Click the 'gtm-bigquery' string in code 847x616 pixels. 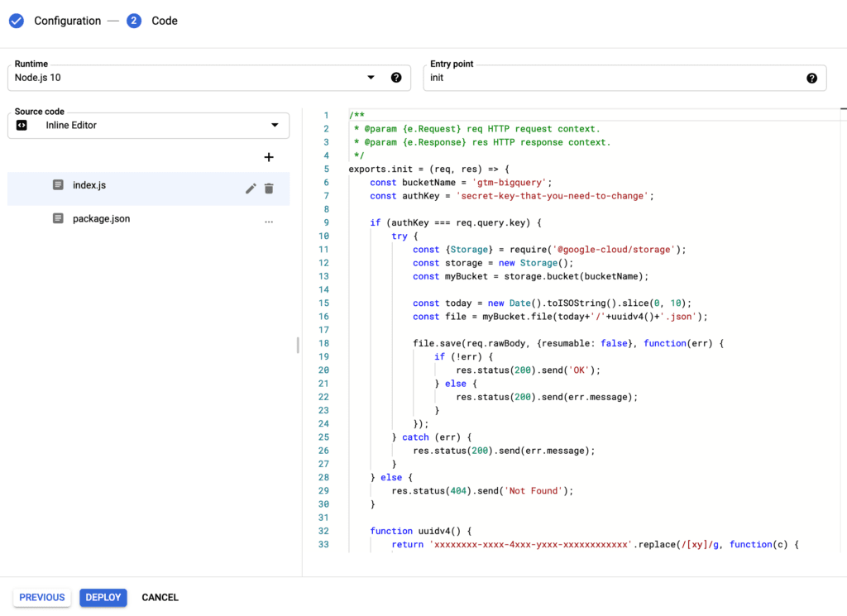(x=510, y=183)
